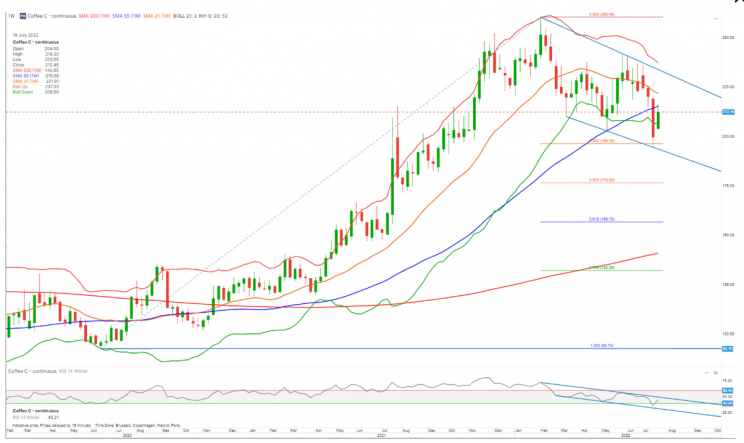Click the SMA 55 value 215.38
Screen dimensions: 744x443
[x=52, y=76]
